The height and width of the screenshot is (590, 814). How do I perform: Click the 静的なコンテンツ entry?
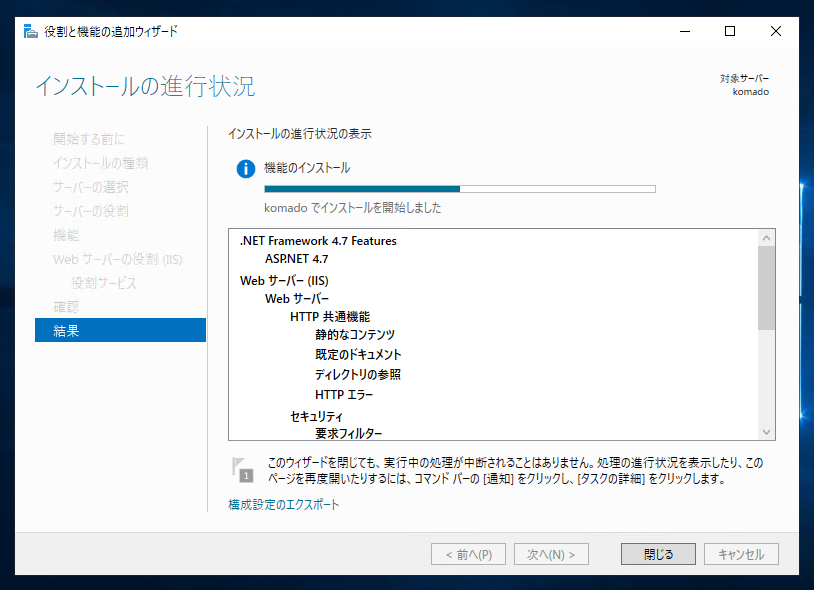click(x=355, y=335)
